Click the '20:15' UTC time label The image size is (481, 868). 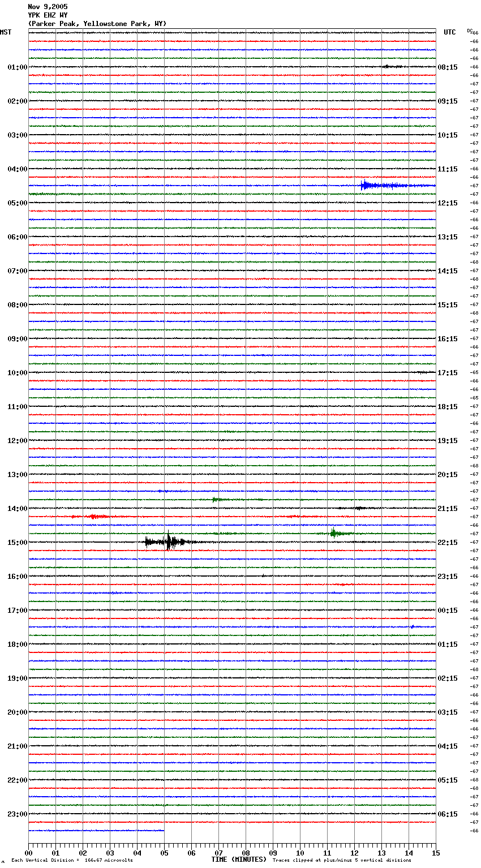(448, 475)
